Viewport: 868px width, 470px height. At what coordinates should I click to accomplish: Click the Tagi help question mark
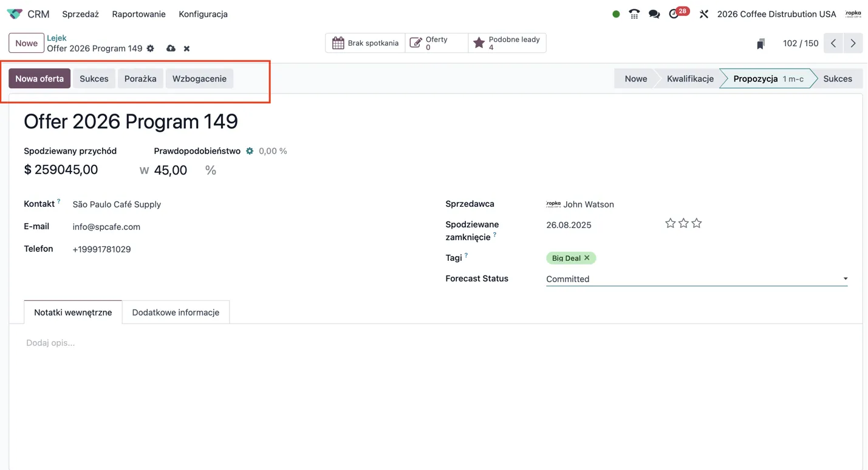pos(466,255)
